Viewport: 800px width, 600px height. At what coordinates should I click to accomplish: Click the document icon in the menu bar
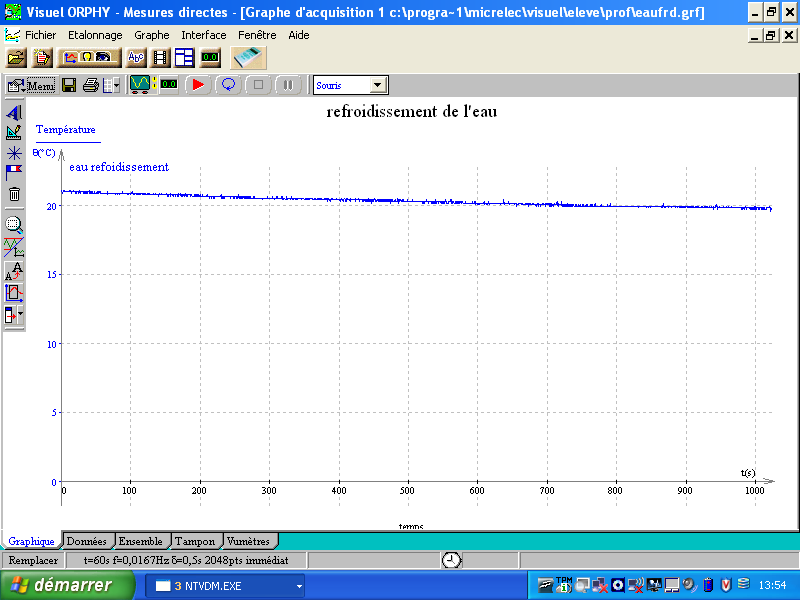click(x=12, y=35)
